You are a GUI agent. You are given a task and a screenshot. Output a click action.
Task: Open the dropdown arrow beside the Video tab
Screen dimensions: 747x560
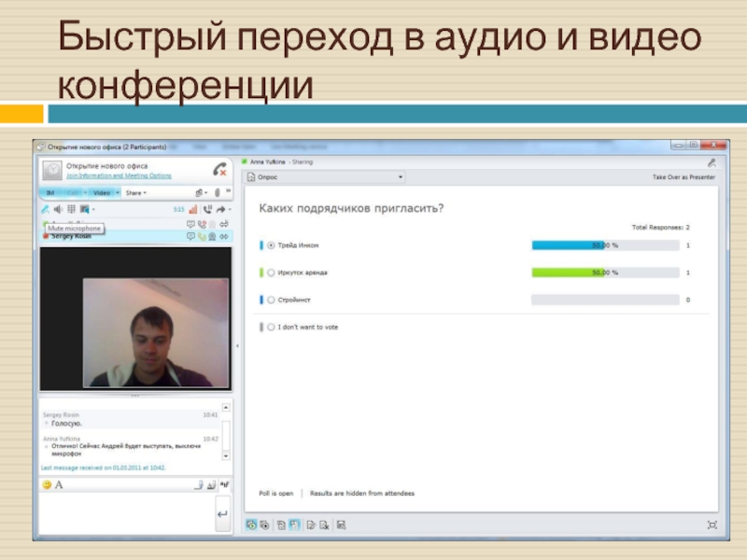click(x=118, y=193)
